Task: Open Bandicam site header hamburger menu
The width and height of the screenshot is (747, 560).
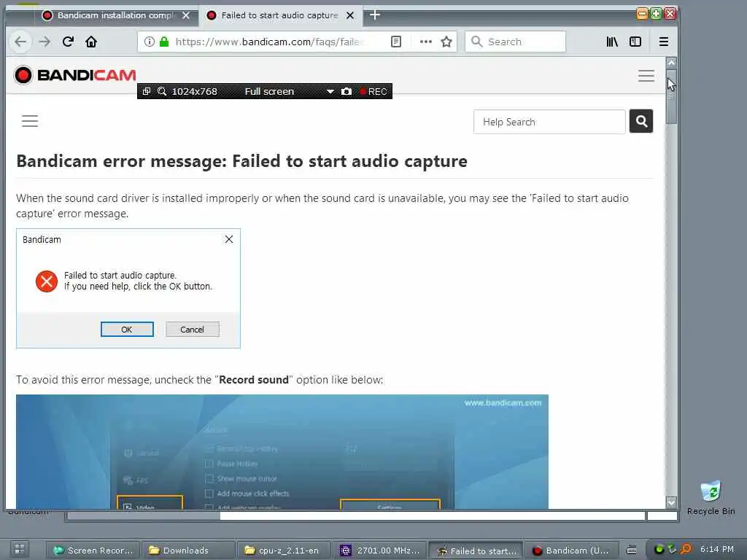Action: 646,76
